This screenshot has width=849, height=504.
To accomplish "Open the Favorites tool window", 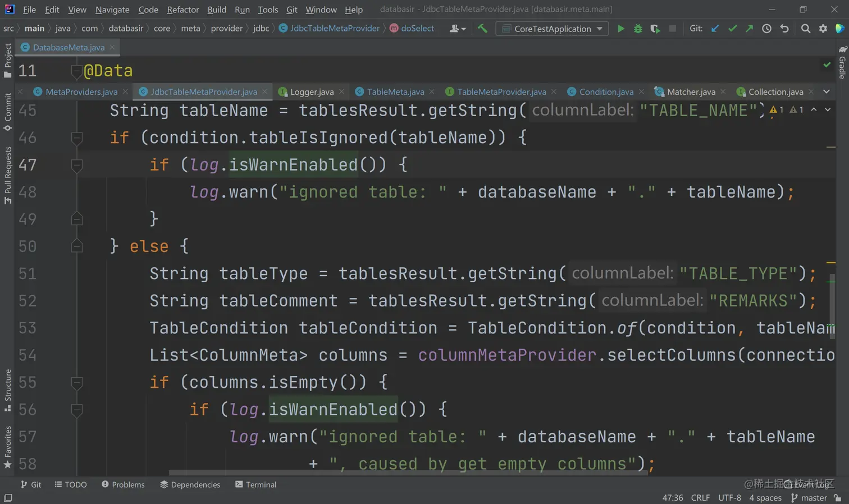I will pyautogui.click(x=7, y=447).
